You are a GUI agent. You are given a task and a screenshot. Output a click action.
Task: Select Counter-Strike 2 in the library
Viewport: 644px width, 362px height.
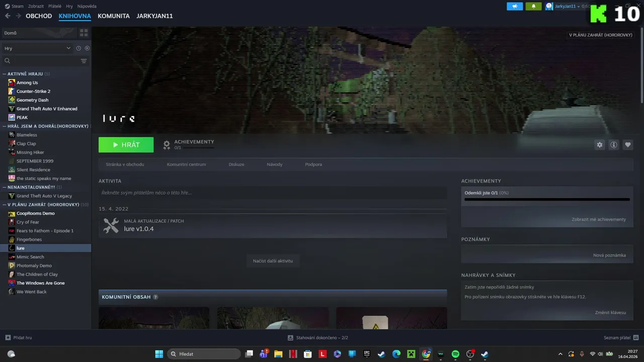click(x=33, y=91)
